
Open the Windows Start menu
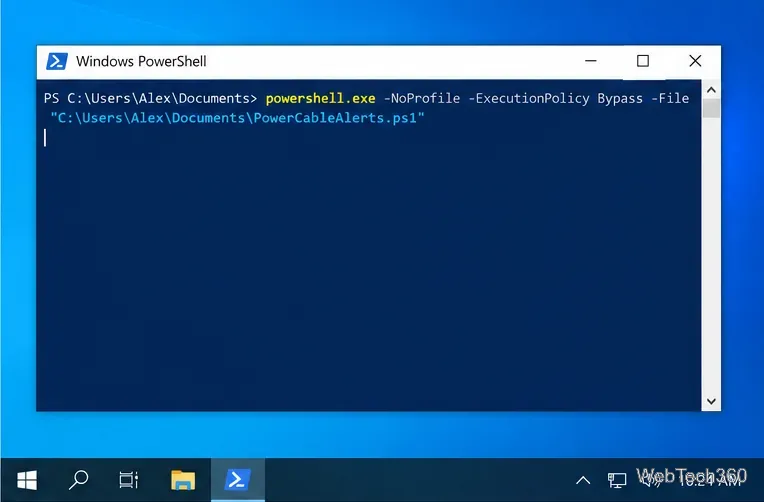pyautogui.click(x=27, y=481)
